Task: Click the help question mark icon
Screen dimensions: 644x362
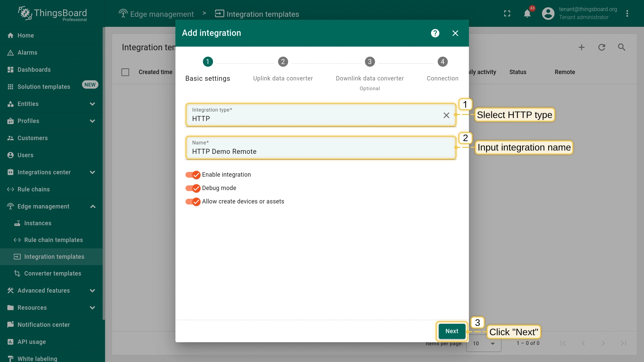Action: point(435,33)
